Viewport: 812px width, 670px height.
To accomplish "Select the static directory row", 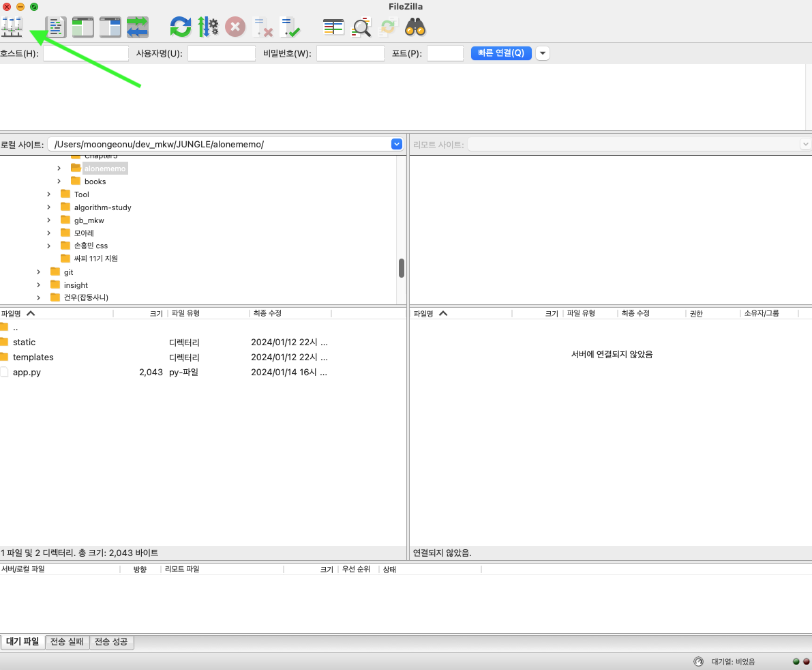I will coord(203,342).
